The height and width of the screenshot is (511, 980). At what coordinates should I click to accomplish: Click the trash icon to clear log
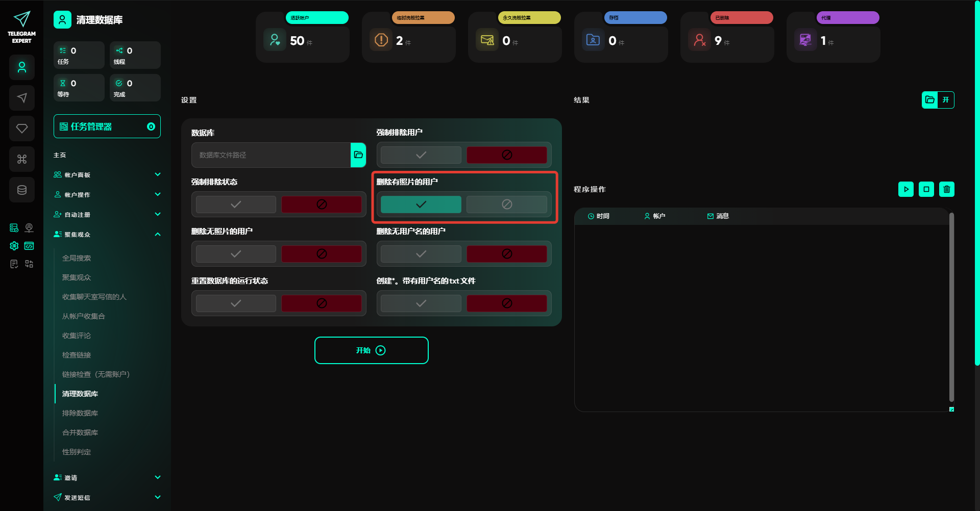click(946, 189)
